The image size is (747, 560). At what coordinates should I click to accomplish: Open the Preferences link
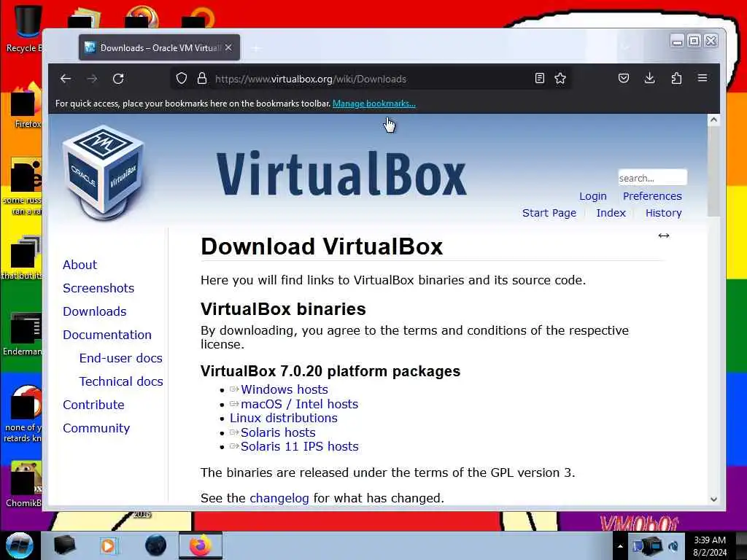coord(652,196)
